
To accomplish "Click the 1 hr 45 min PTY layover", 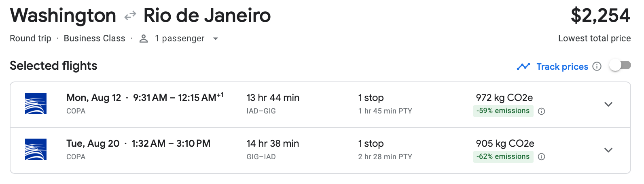I will [385, 111].
